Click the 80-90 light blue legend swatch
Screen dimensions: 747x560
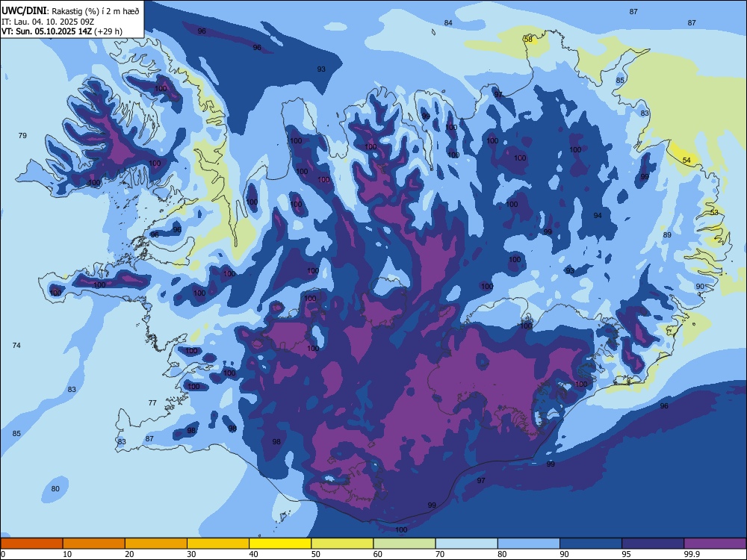pyautogui.click(x=529, y=544)
